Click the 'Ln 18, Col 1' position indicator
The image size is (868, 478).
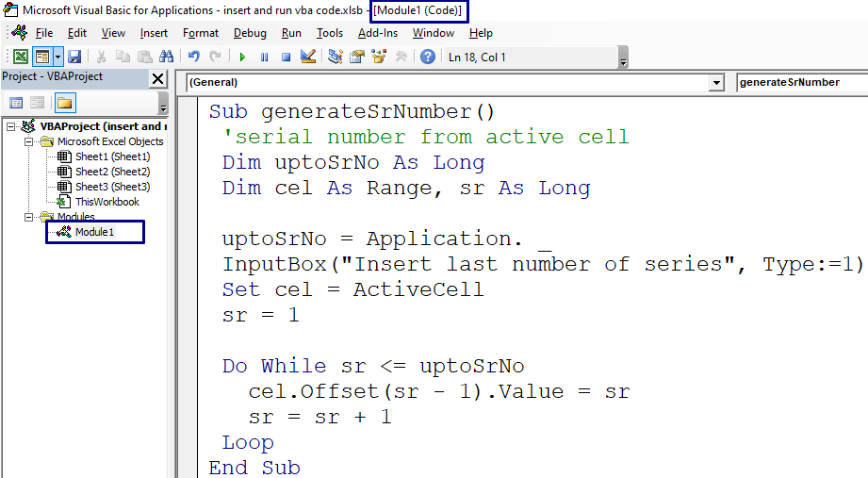pyautogui.click(x=477, y=58)
